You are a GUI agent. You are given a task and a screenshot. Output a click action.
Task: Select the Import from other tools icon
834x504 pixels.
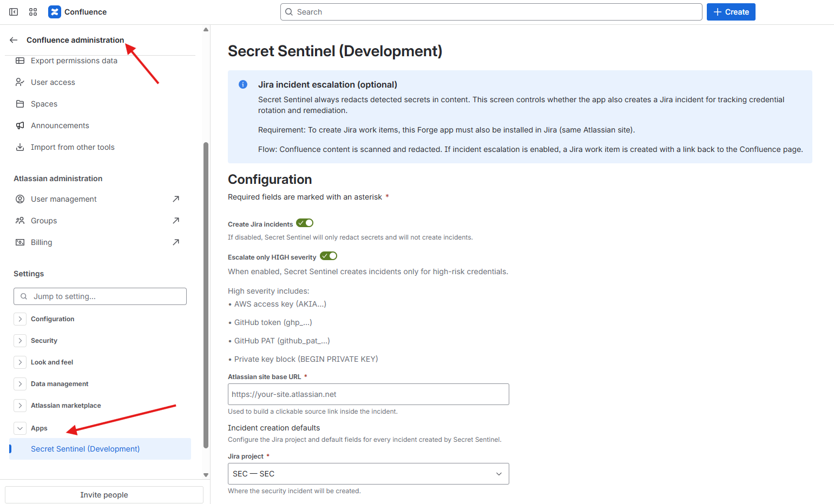tap(19, 147)
